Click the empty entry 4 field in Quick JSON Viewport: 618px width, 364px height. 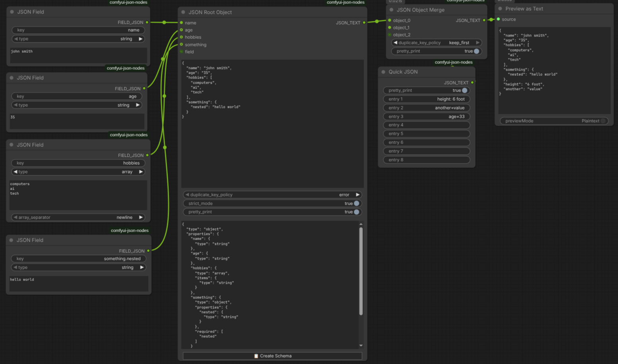pyautogui.click(x=427, y=125)
